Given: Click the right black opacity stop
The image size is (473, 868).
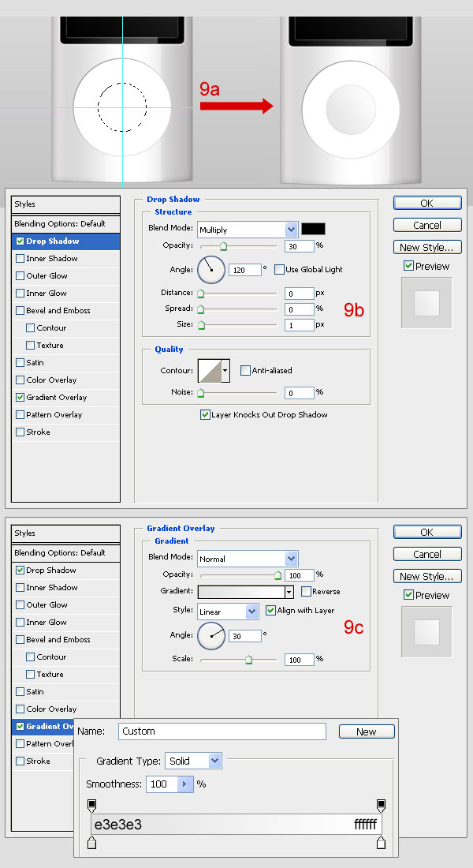Looking at the screenshot, I should tap(382, 805).
